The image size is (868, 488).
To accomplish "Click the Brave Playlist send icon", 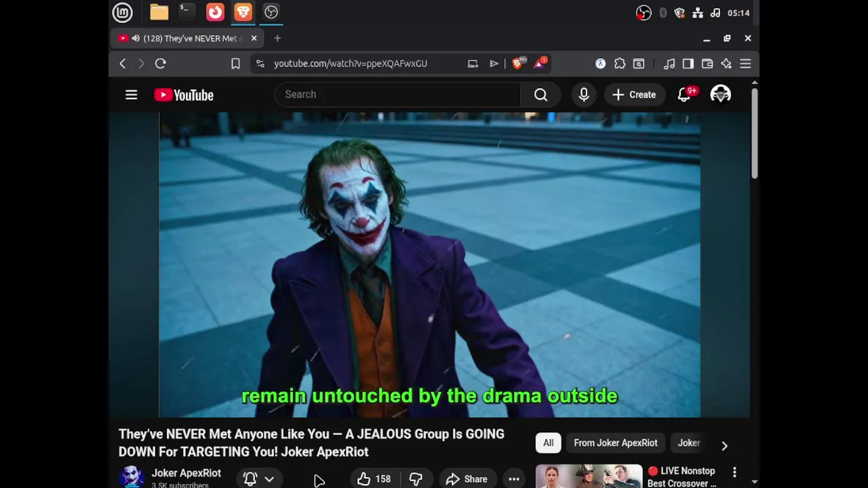I will (494, 64).
